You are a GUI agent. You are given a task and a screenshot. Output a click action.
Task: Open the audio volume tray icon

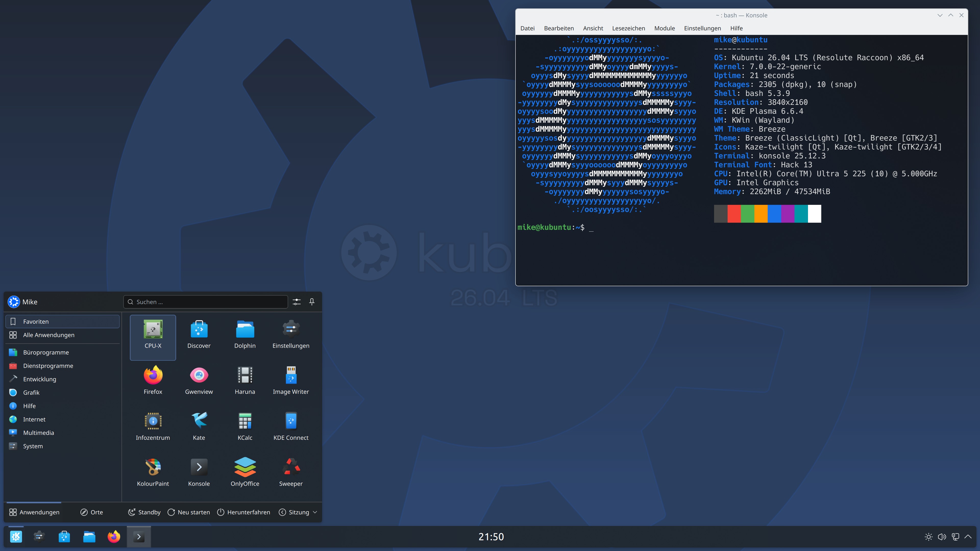click(x=942, y=537)
